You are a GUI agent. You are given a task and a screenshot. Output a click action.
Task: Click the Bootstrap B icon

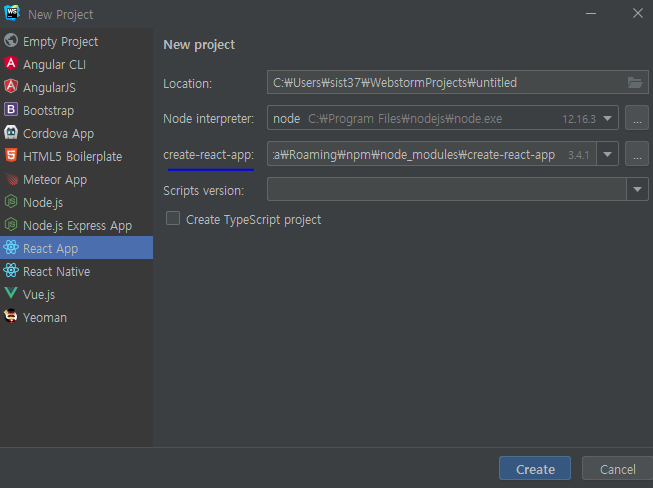(x=11, y=110)
